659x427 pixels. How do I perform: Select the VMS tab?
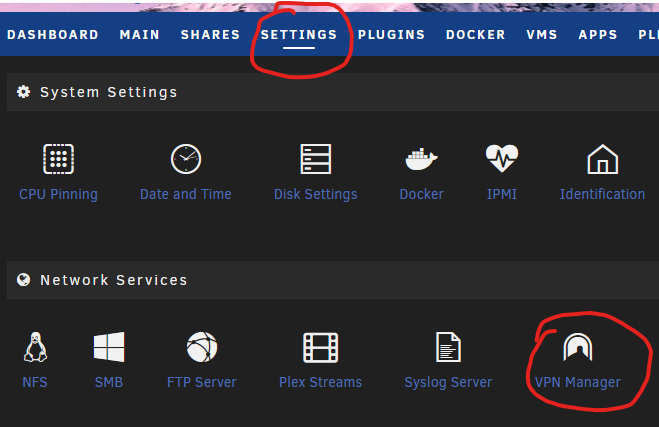542,34
